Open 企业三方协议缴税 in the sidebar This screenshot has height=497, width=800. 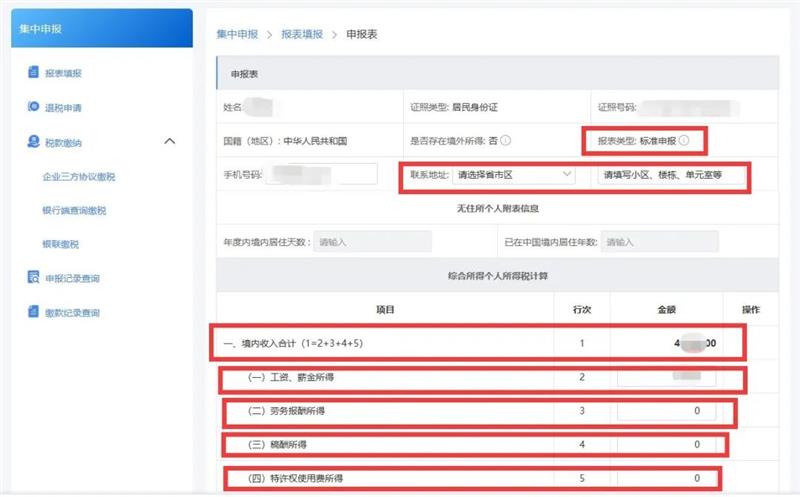click(79, 176)
